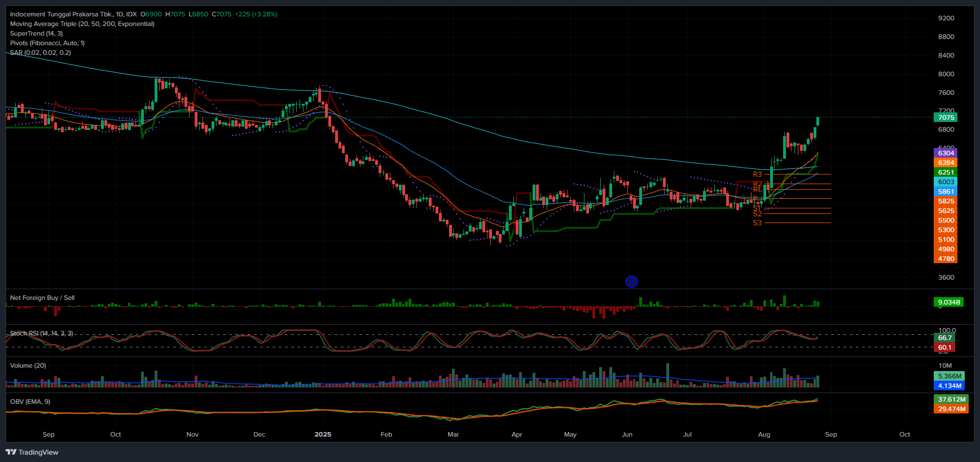Viewport: 980px width, 462px height.
Task: Click the Jul label on time axis
Action: pos(687,434)
